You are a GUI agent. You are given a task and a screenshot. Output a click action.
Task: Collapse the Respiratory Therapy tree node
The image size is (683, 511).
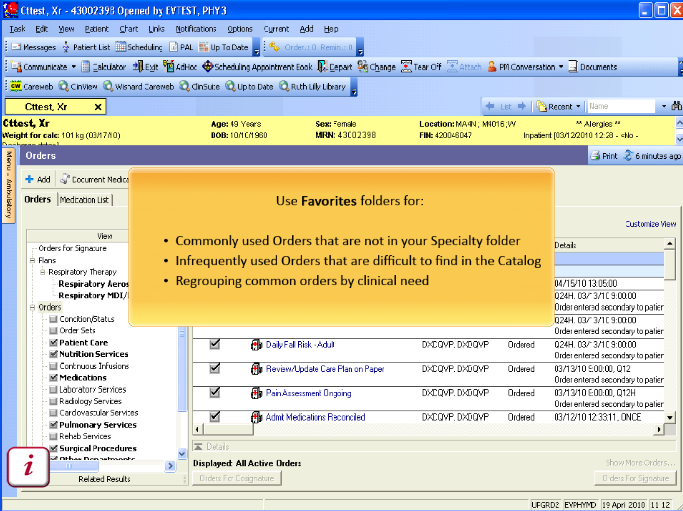42,272
